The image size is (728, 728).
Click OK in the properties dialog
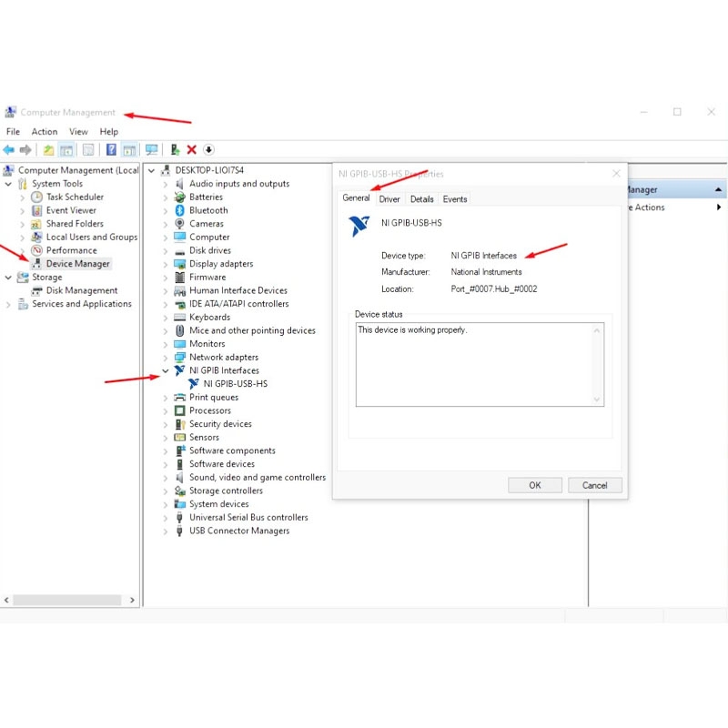[x=535, y=485]
